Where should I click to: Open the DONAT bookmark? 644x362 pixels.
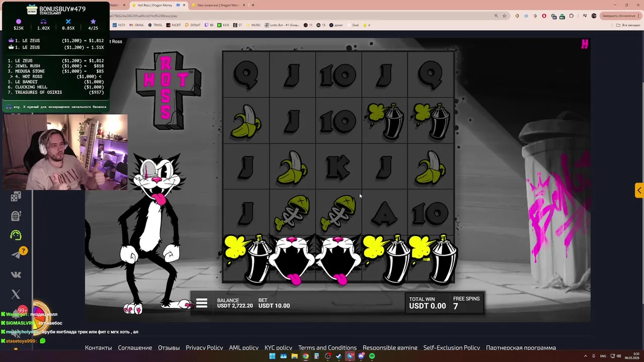click(x=192, y=25)
